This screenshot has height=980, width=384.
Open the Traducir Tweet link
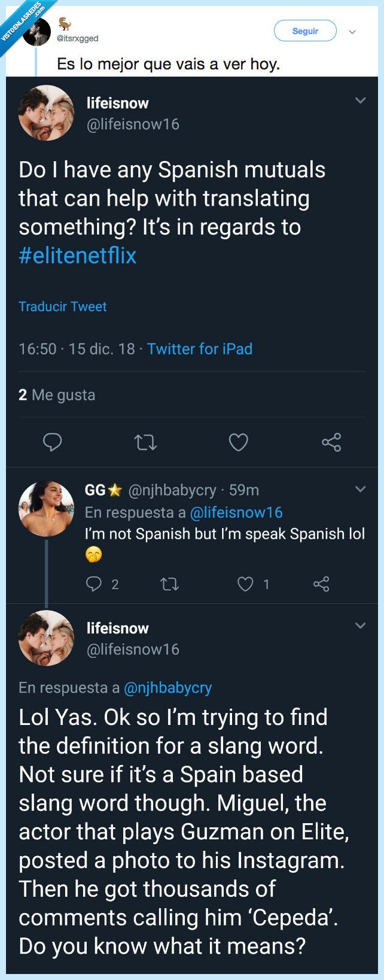point(63,307)
